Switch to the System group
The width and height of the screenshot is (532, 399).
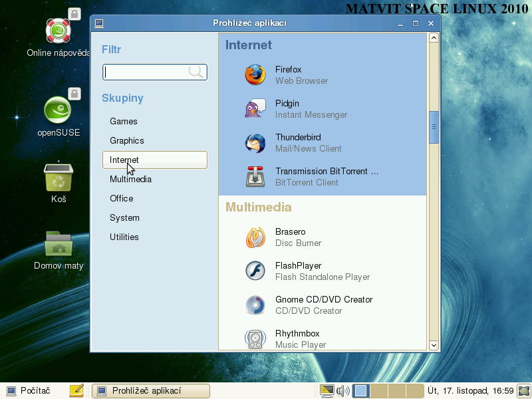coord(124,218)
